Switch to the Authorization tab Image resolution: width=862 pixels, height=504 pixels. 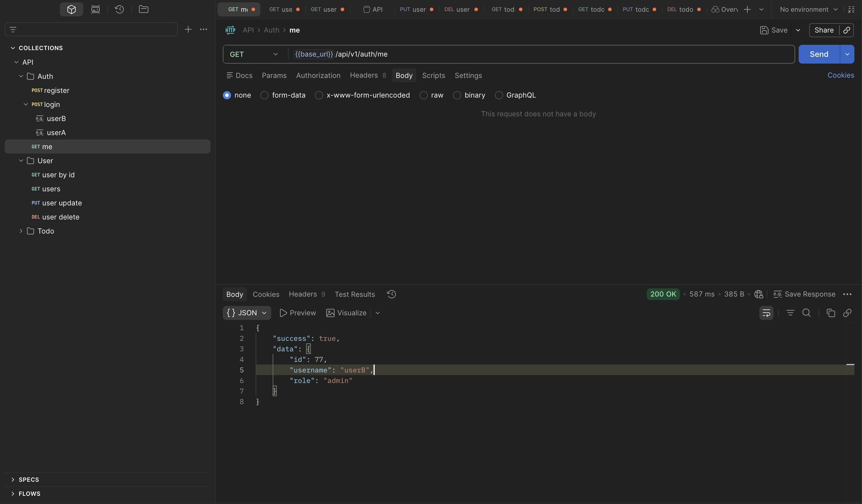tap(318, 76)
